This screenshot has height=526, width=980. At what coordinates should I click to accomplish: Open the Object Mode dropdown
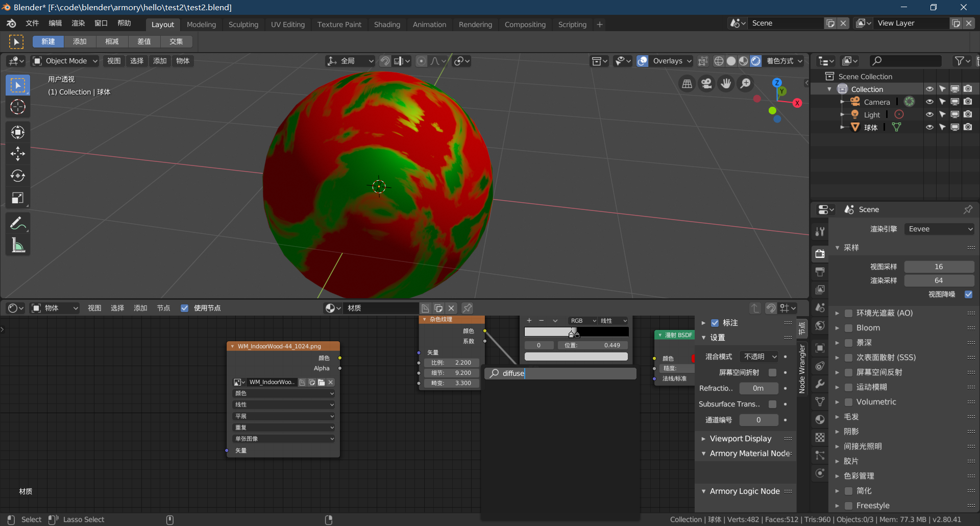[65, 61]
